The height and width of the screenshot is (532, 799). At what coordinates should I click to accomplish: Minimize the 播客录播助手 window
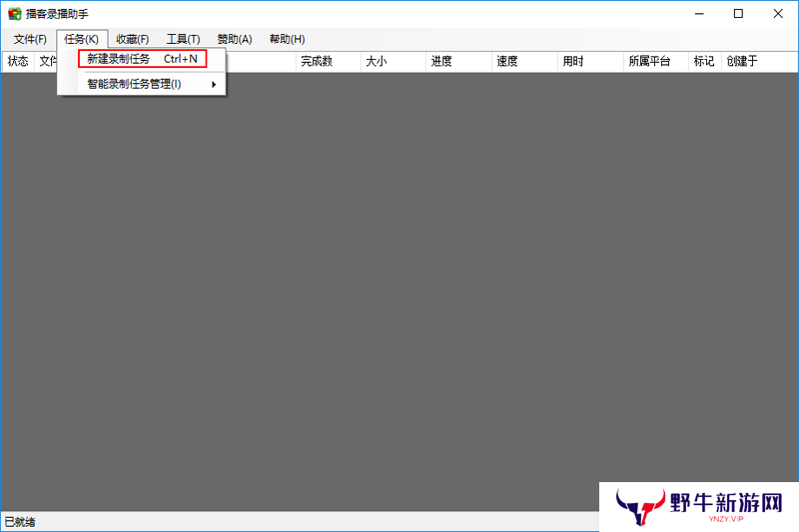pos(699,14)
